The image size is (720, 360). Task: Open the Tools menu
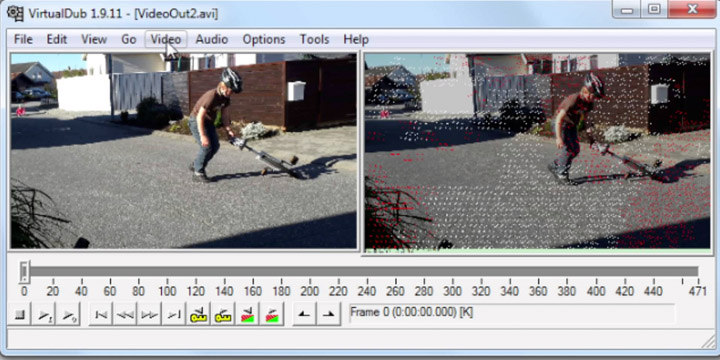(315, 39)
